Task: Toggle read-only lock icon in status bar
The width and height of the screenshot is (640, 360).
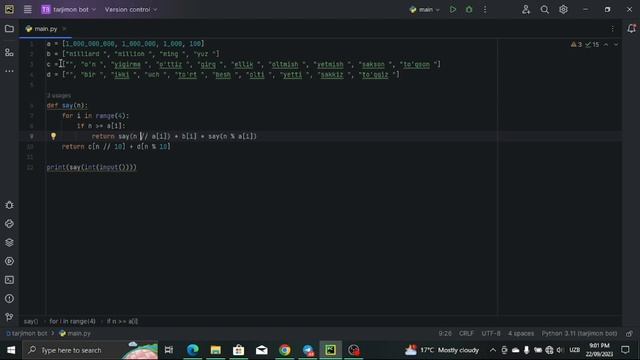Action: tap(629, 333)
